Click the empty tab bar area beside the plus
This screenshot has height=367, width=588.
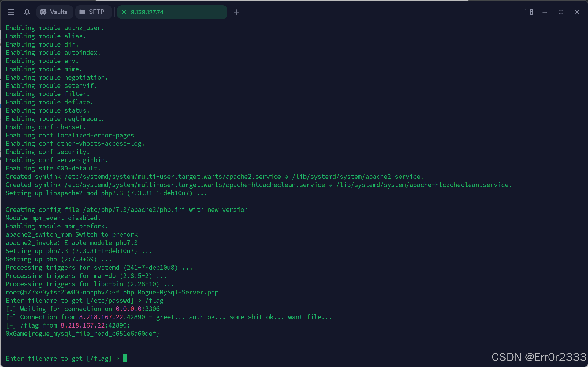click(x=367, y=12)
